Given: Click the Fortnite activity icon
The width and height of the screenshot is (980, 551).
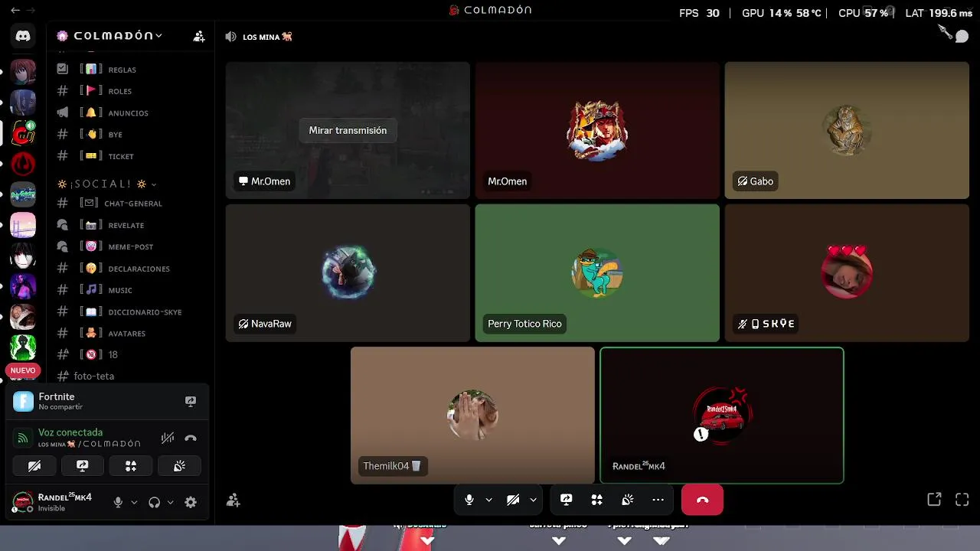Looking at the screenshot, I should 24,401.
